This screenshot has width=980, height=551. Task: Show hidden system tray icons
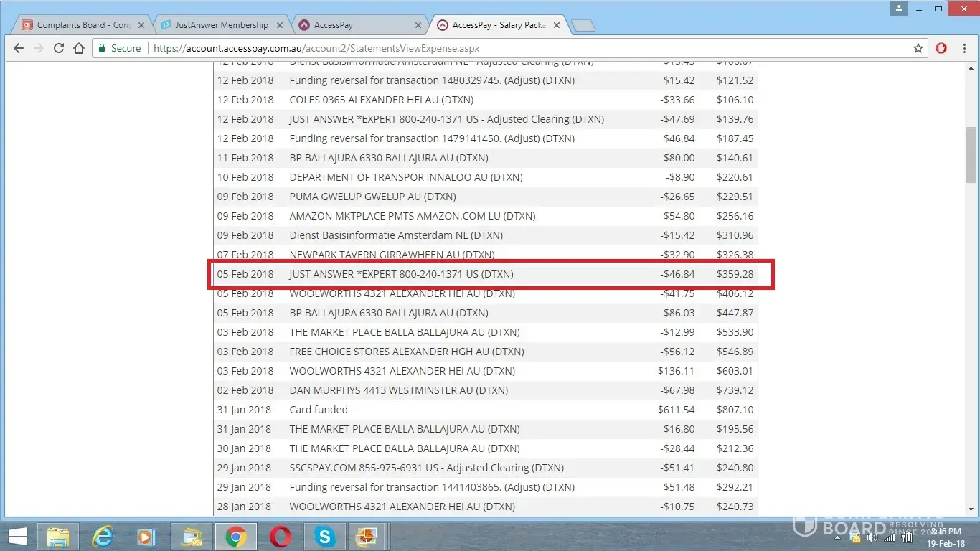coord(837,537)
